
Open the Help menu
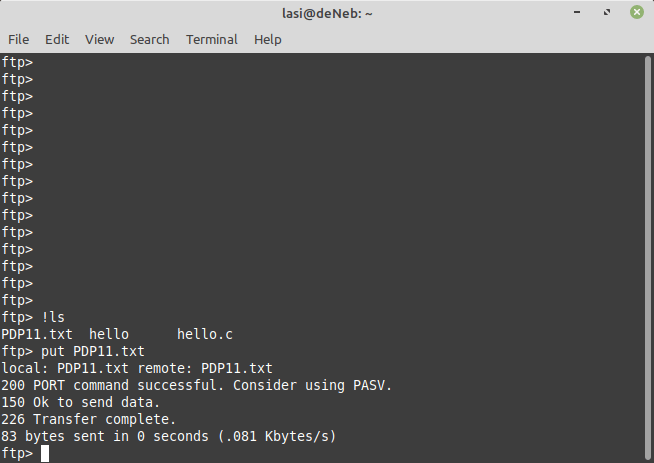268,39
